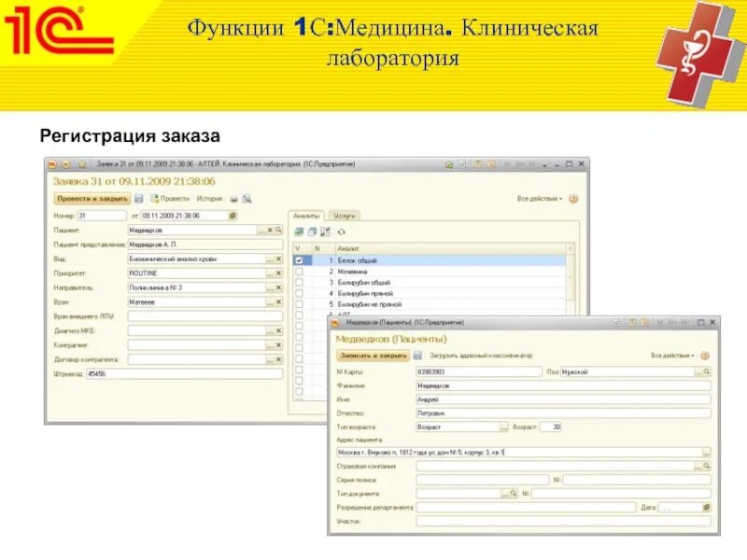The height and width of the screenshot is (560, 747).
Task: Click the Возраст field showing 30
Action: [551, 427]
